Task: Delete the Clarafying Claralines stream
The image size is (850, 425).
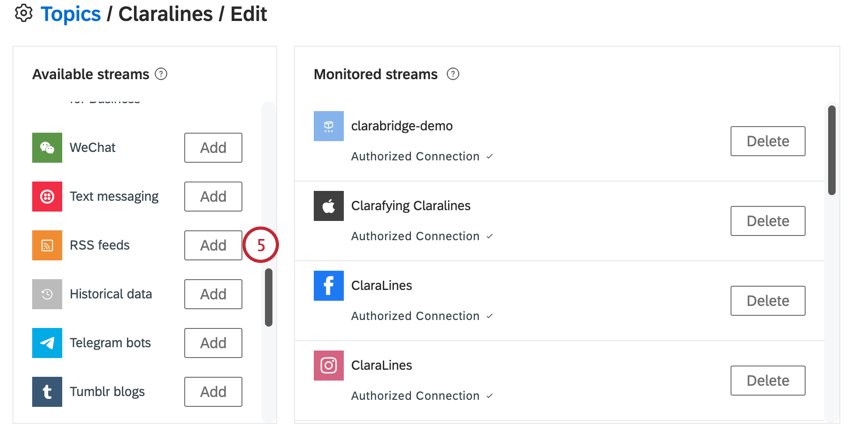Action: tap(768, 221)
